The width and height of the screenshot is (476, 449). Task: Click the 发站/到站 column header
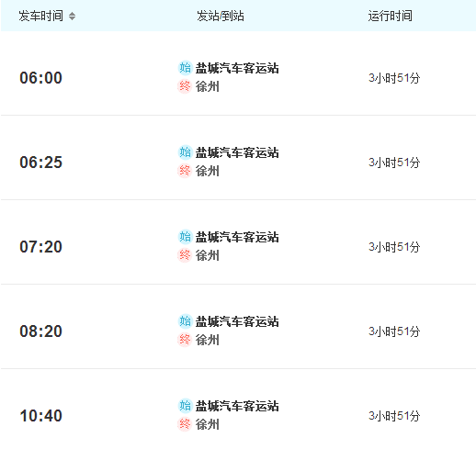point(221,16)
